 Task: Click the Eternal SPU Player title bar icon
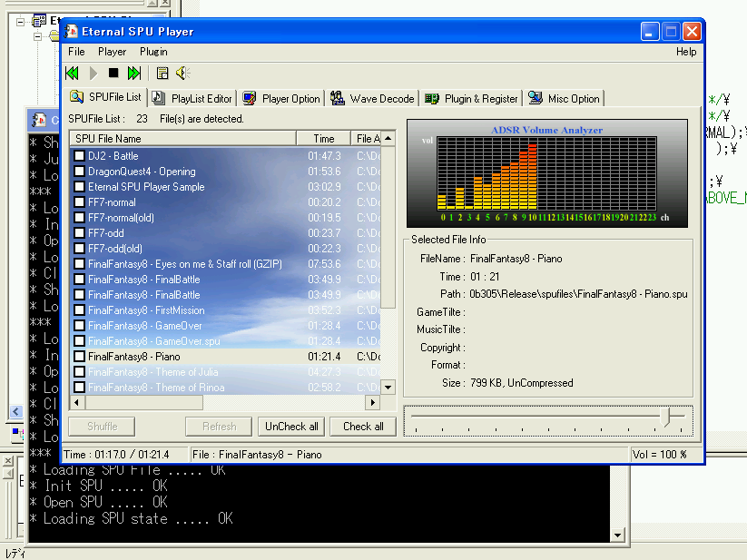(x=71, y=32)
